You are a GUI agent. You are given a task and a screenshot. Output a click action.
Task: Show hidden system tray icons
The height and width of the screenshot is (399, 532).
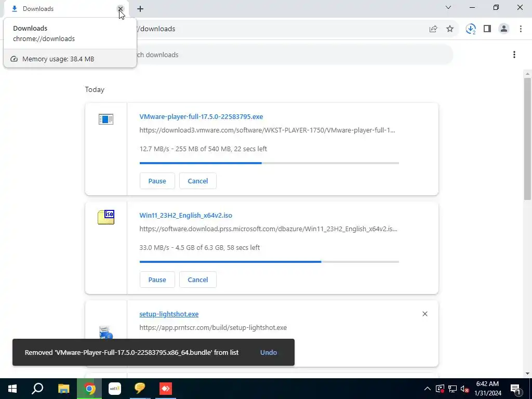428,389
